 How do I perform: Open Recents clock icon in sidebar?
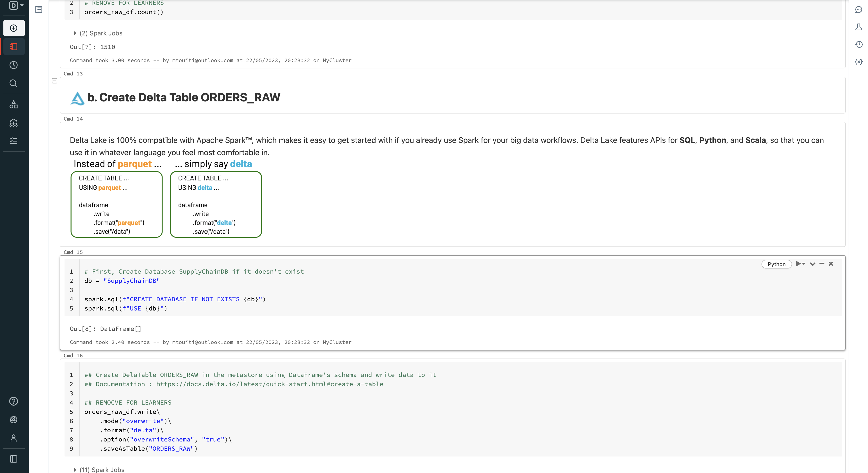coord(14,65)
